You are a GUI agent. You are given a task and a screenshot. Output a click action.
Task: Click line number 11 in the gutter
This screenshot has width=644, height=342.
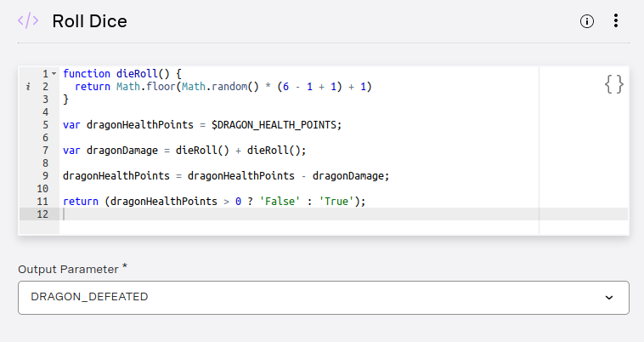pyautogui.click(x=42, y=202)
